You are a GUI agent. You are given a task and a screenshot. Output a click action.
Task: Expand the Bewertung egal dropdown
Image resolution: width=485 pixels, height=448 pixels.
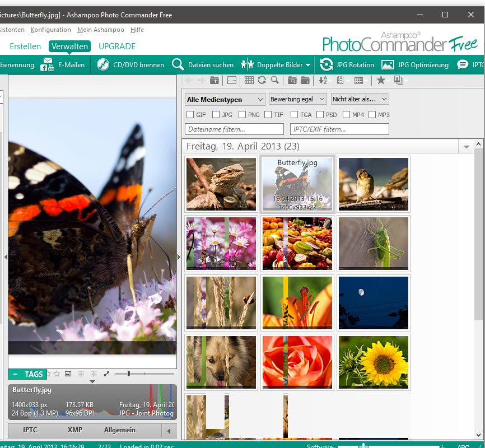(x=297, y=99)
